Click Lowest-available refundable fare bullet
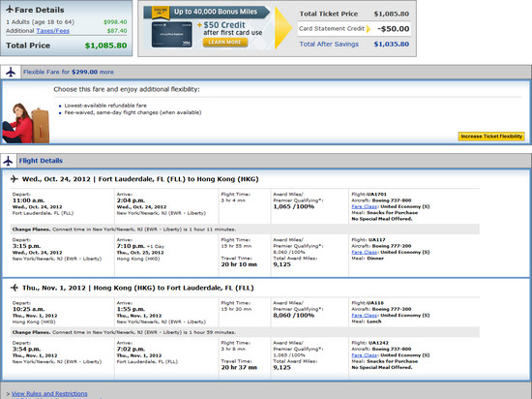 click(105, 106)
